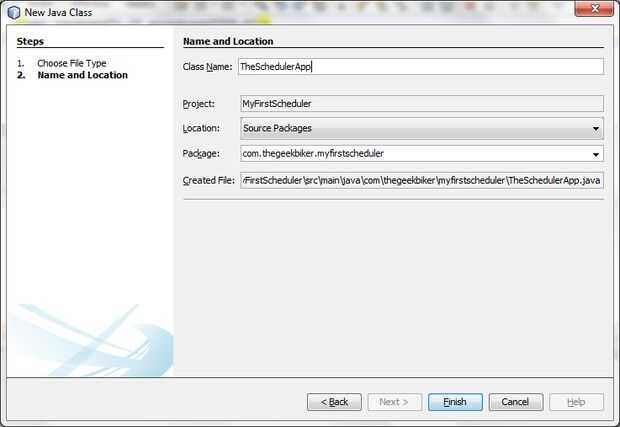620x427 pixels.
Task: Open the Location dropdown Source Packages
Action: 422,128
